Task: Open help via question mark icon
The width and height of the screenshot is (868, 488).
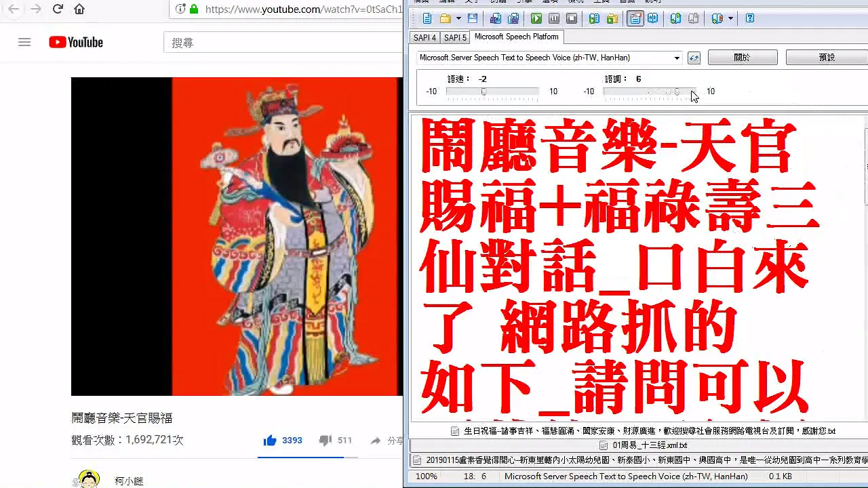Action: 750,19
